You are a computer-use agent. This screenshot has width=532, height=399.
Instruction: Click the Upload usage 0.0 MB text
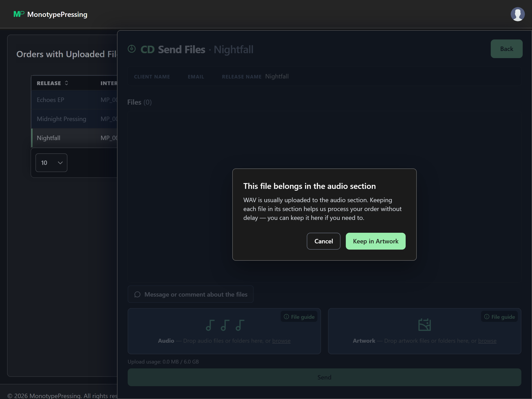163,362
